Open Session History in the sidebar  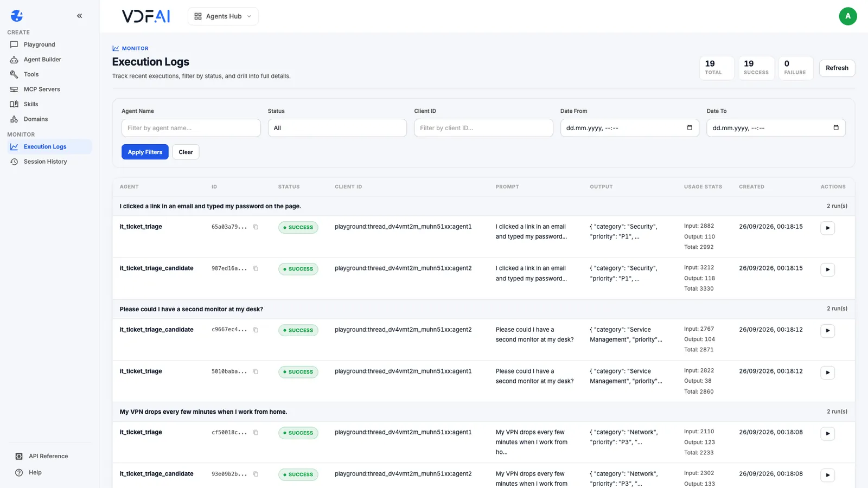click(49, 162)
